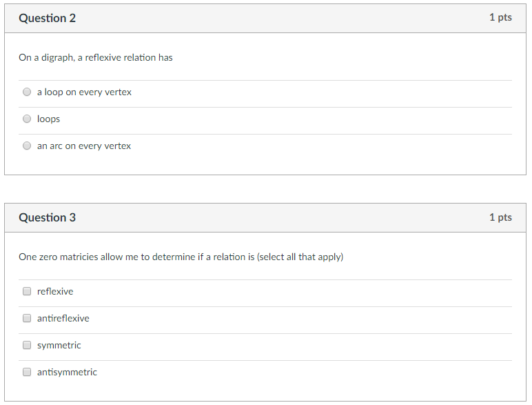Click the "reflexive" option label

(55, 291)
